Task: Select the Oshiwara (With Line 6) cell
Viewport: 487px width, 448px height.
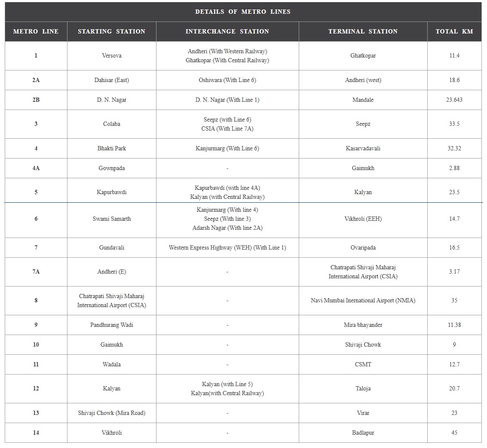Action: click(227, 80)
